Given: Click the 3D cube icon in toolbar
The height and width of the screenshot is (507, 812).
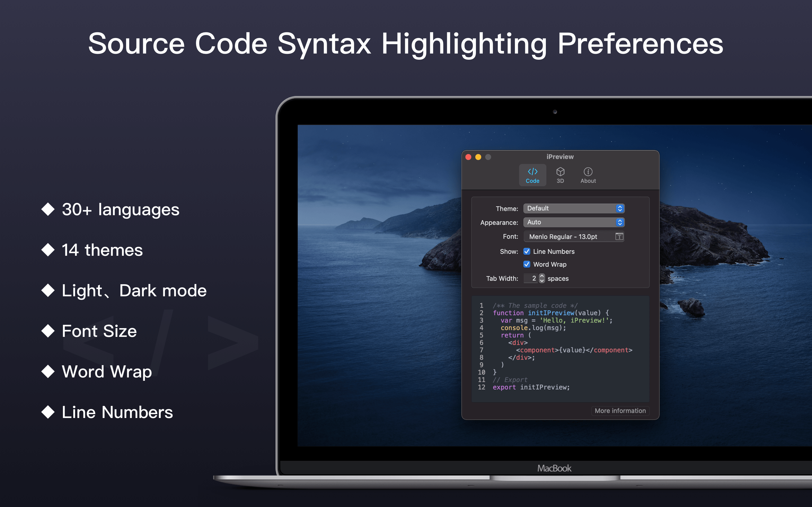Looking at the screenshot, I should click(560, 173).
